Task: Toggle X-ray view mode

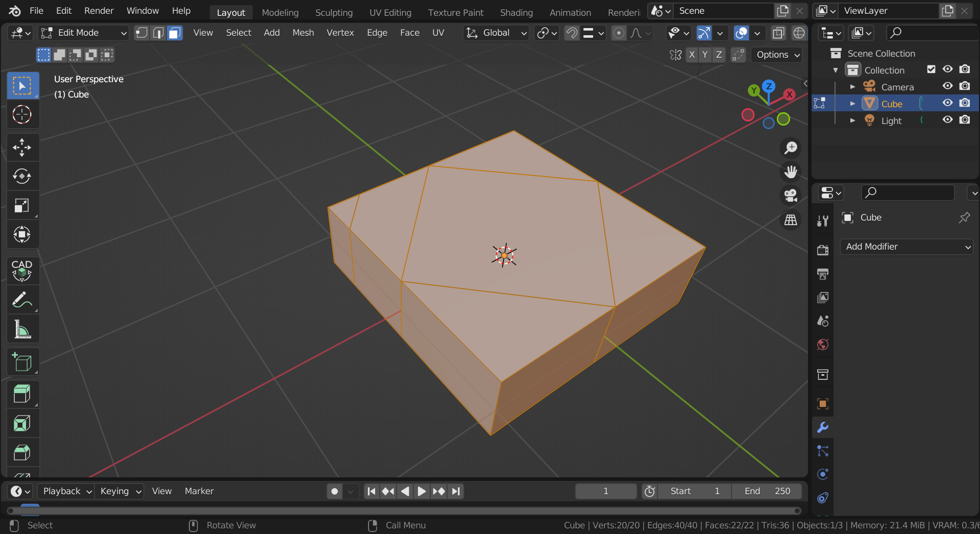Action: click(x=778, y=33)
